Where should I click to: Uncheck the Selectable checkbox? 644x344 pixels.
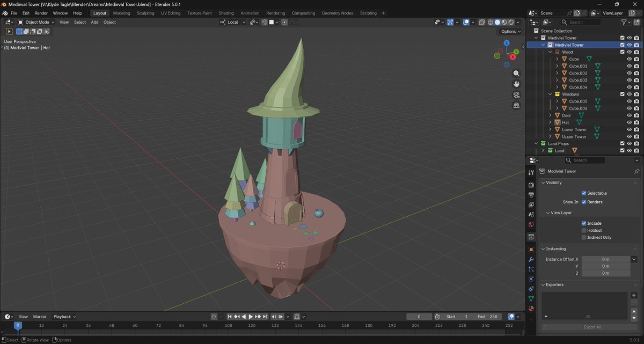[584, 193]
